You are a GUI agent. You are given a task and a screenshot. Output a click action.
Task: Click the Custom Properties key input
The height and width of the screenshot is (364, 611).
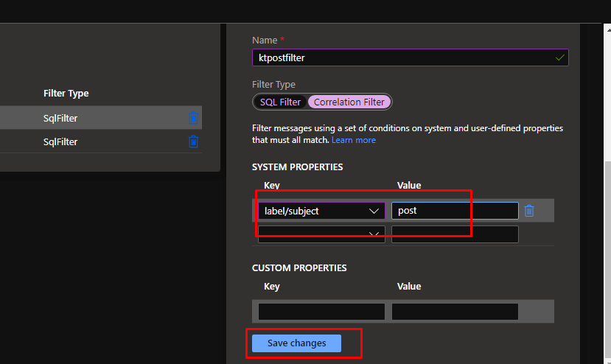point(321,312)
